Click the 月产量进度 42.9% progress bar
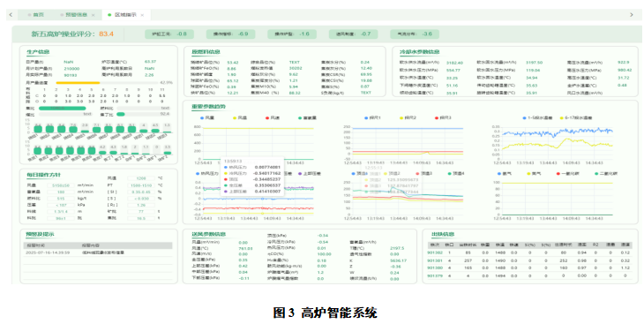The height and width of the screenshot is (324, 644). [x=107, y=83]
